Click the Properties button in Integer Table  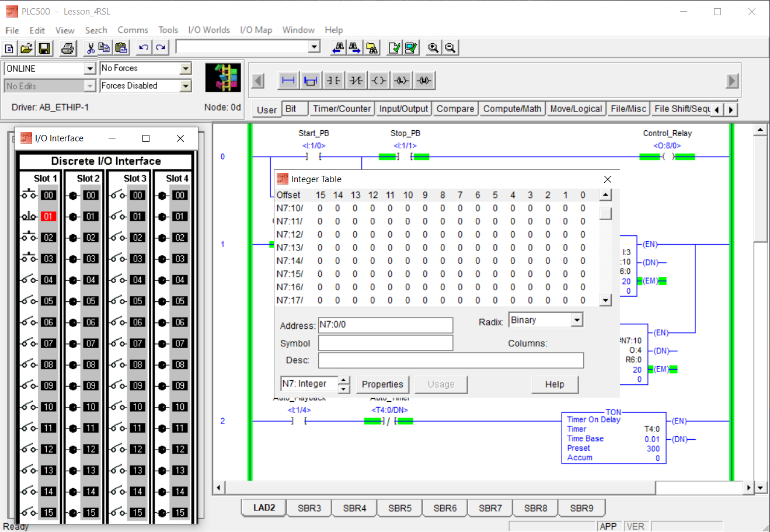[x=382, y=384]
